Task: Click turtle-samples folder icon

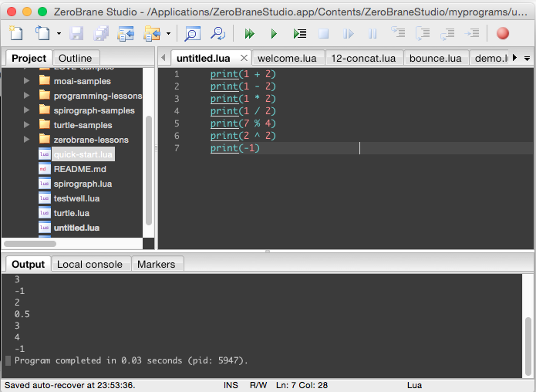Action: coord(45,124)
